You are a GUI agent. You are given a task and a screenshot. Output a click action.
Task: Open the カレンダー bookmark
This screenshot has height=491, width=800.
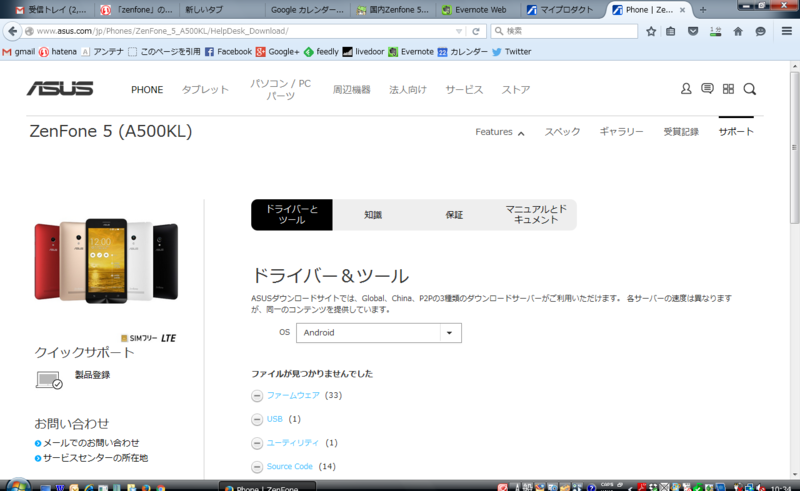463,52
